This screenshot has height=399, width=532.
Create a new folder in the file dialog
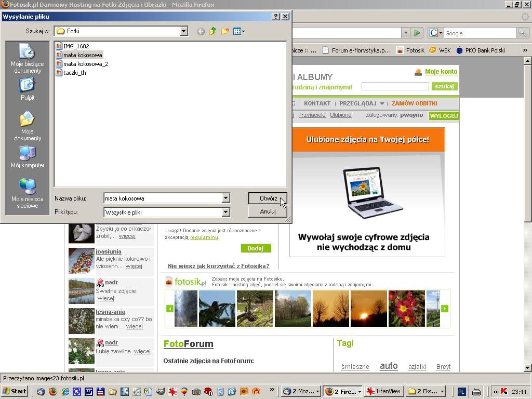pos(224,32)
